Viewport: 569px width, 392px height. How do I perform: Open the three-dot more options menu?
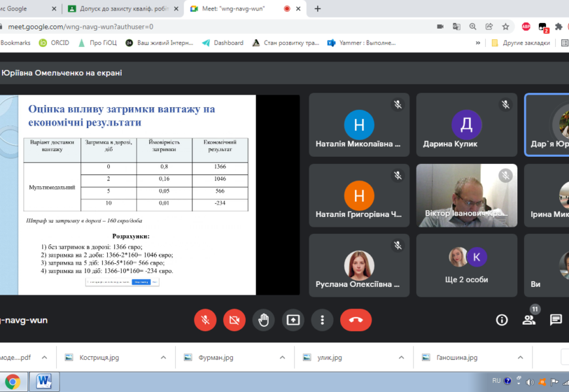[x=322, y=319]
